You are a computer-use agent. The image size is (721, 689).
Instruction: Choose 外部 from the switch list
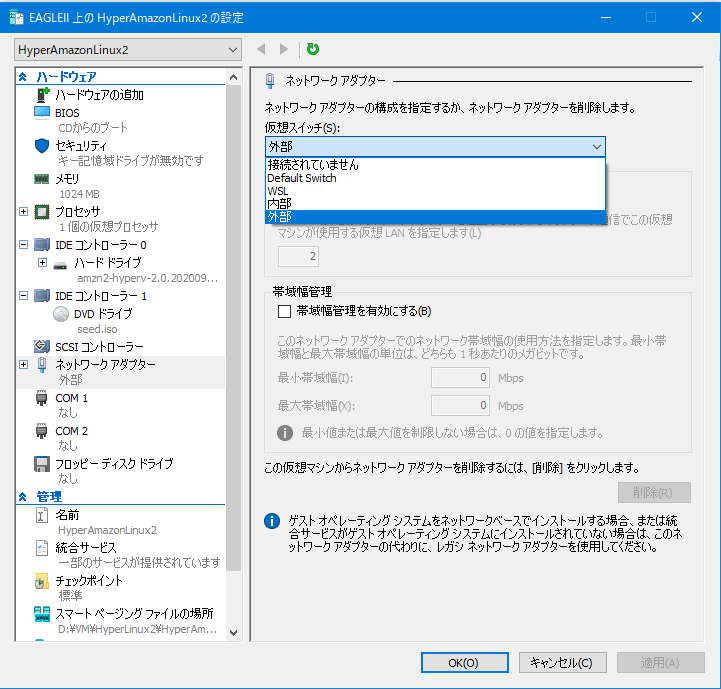(435, 217)
